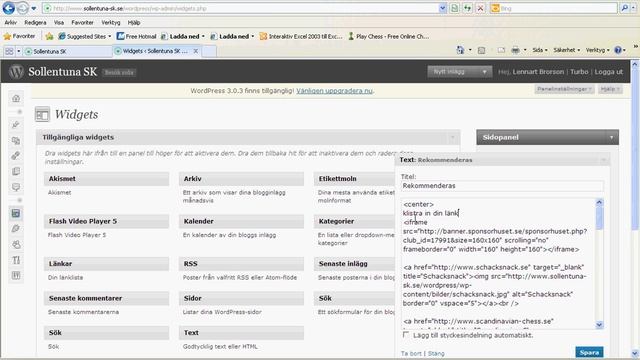The width and height of the screenshot is (640, 360).
Task: Click the search magnifier icon by Bing box
Action: [x=625, y=8]
